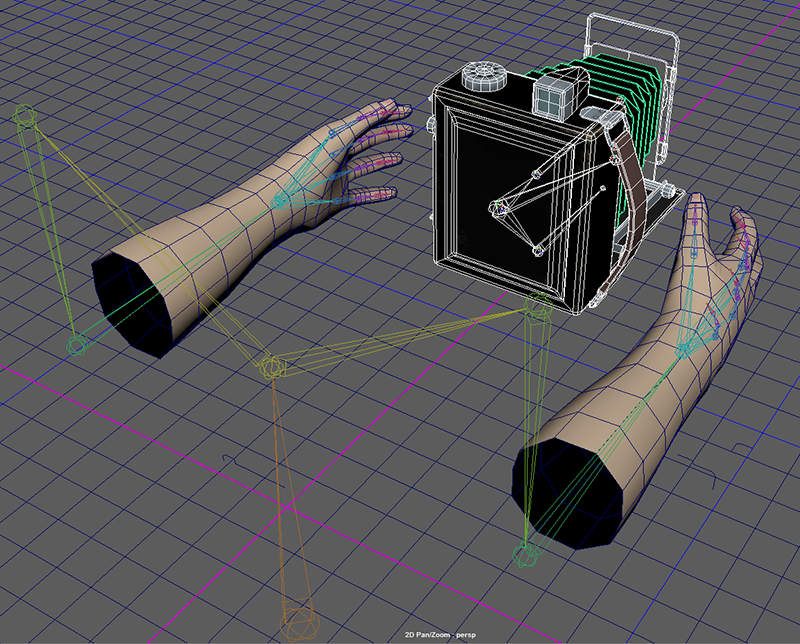800x644 pixels.
Task: Select the yellow joint where bones converge
Action: coord(271,365)
